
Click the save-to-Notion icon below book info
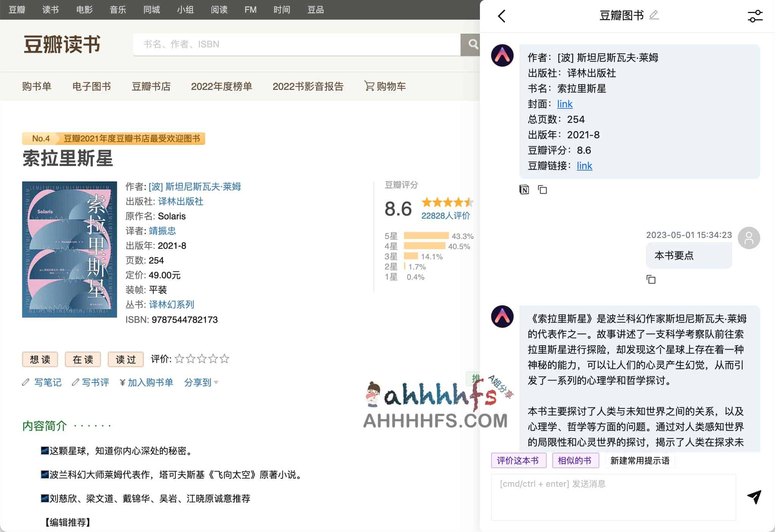tap(524, 189)
